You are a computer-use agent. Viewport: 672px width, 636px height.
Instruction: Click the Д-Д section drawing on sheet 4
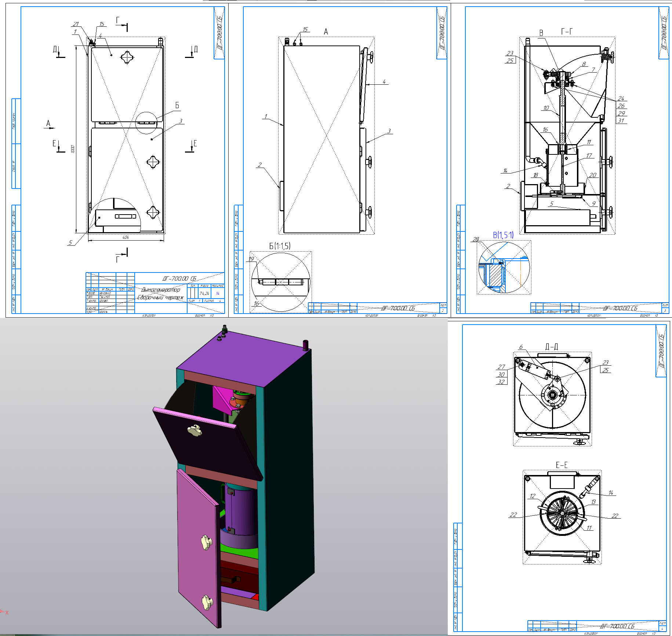[552, 399]
